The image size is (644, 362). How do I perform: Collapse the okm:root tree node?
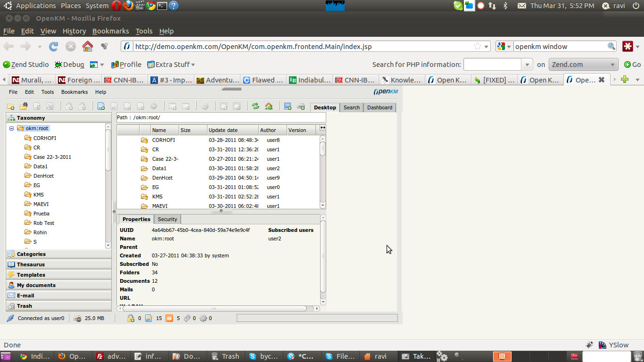click(x=11, y=128)
